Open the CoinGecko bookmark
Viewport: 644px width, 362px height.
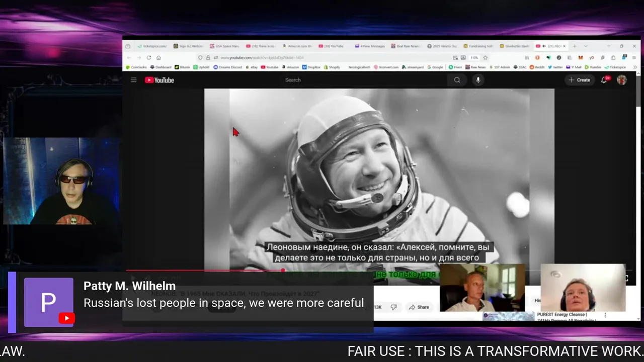136,67
